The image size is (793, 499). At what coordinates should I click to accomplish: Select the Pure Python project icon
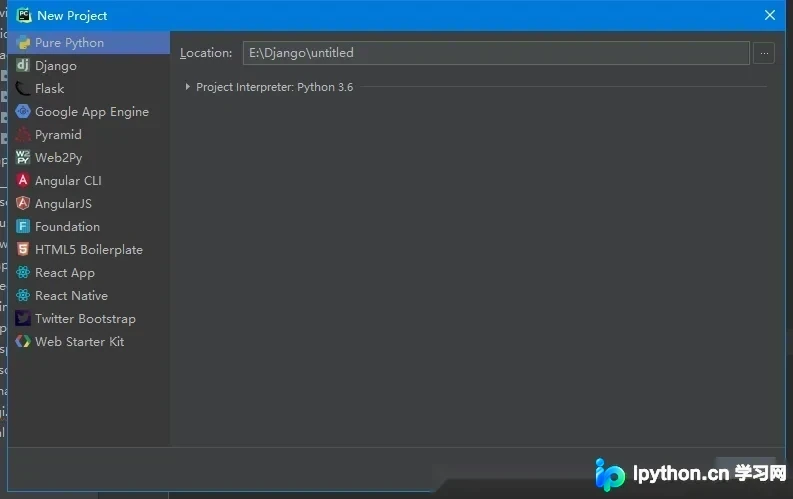coord(23,42)
